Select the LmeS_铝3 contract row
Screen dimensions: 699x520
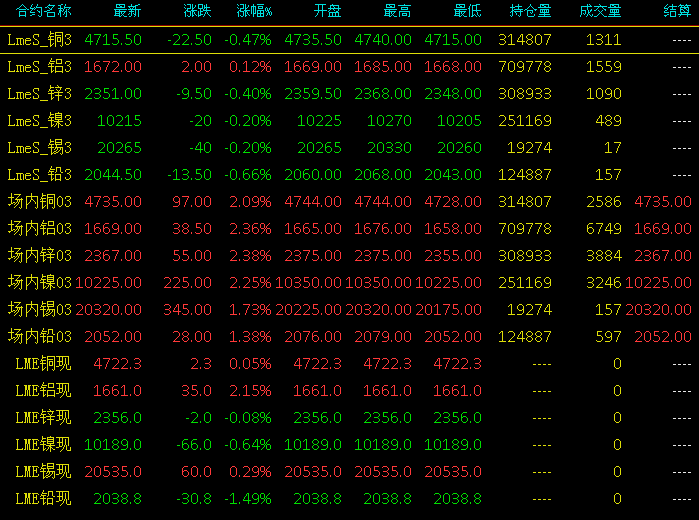(350, 67)
